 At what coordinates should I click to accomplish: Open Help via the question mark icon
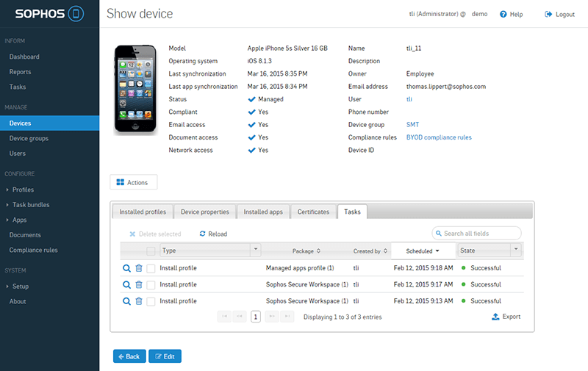pyautogui.click(x=503, y=14)
